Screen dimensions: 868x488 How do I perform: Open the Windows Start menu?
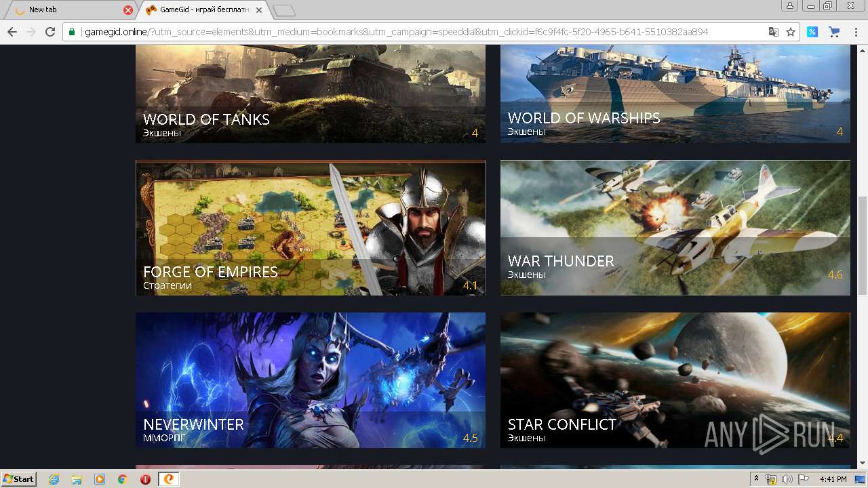18,479
